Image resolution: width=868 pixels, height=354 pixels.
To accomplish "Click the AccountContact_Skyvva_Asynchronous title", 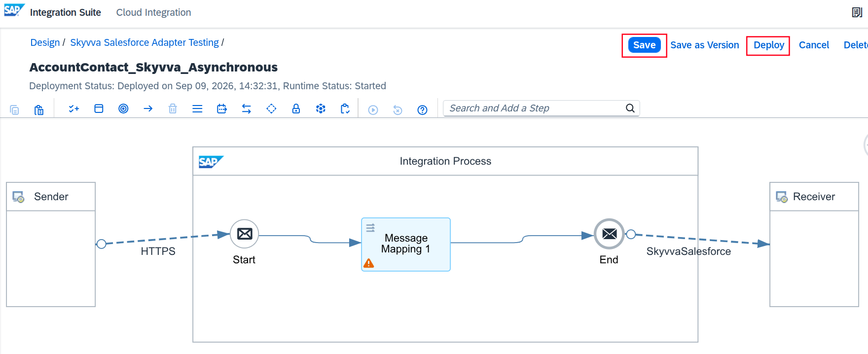I will tap(153, 67).
